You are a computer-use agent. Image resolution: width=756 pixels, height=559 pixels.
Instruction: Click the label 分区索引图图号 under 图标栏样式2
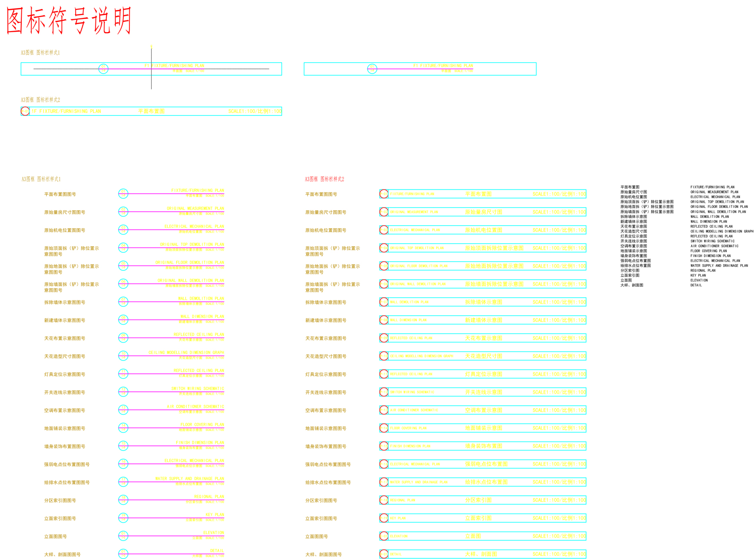tap(321, 500)
